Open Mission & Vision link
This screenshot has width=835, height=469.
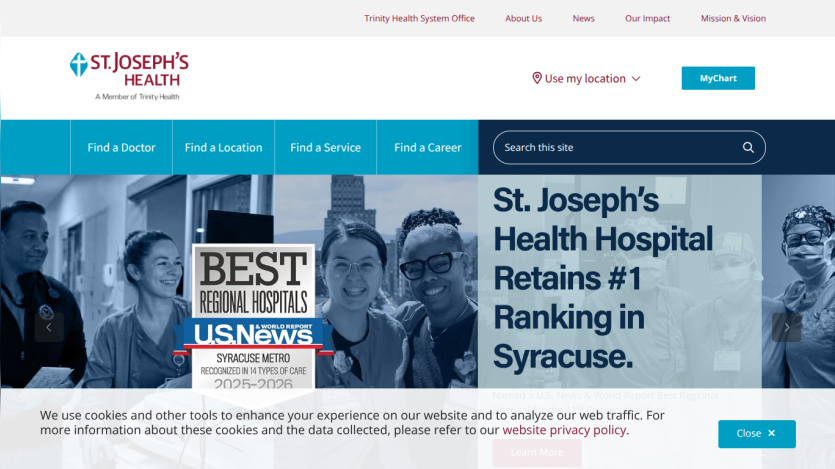point(733,18)
